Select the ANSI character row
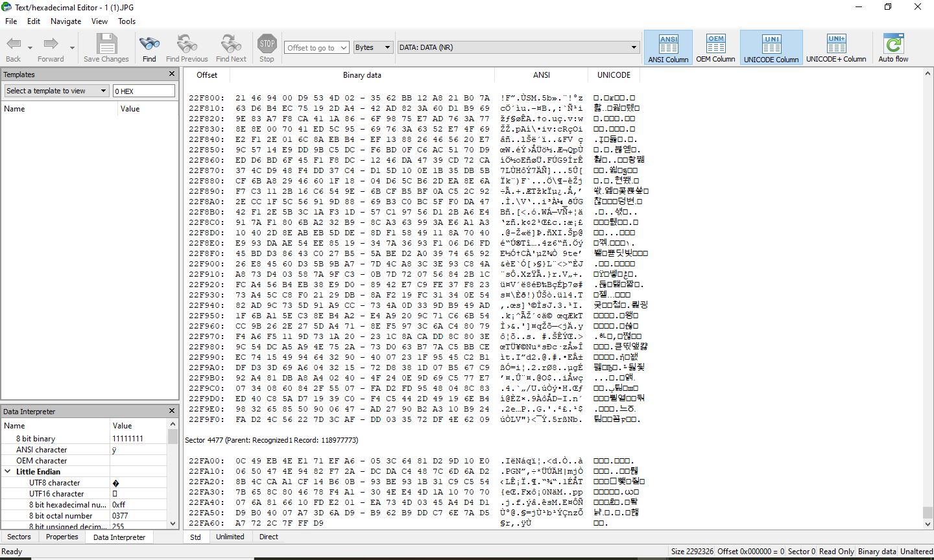Viewport: 934px width, 560px height. coord(84,450)
